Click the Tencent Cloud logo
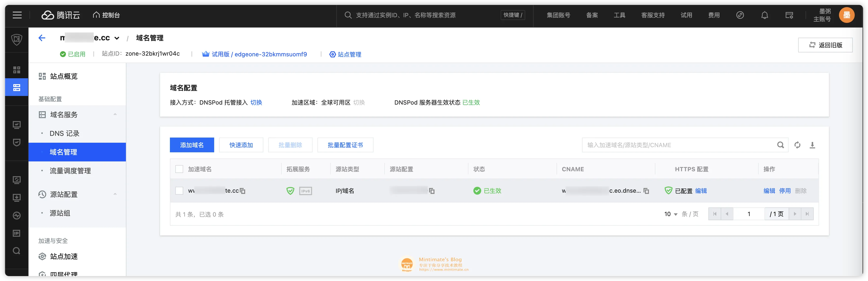 pos(60,15)
